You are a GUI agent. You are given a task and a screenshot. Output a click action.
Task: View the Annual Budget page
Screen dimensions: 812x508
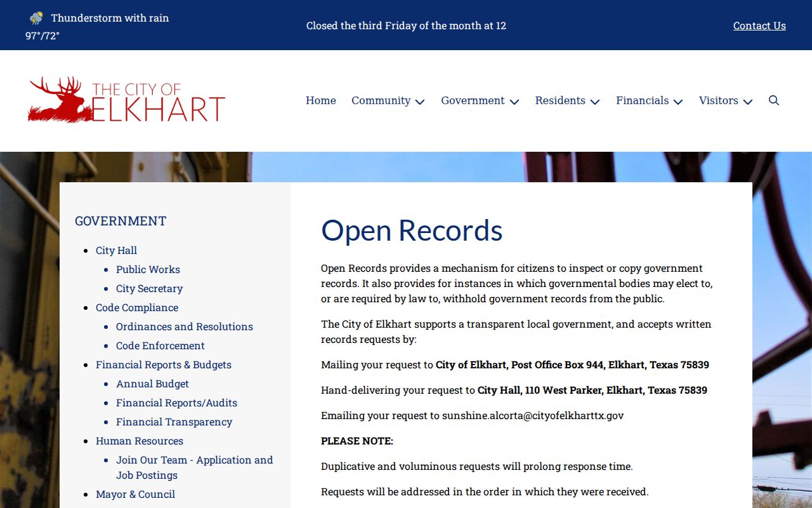152,384
